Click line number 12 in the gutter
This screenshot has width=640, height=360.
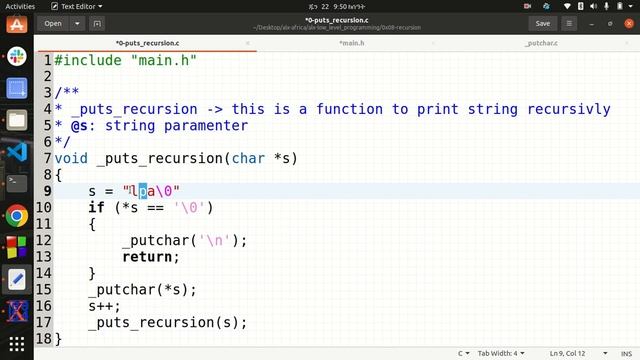pos(44,240)
